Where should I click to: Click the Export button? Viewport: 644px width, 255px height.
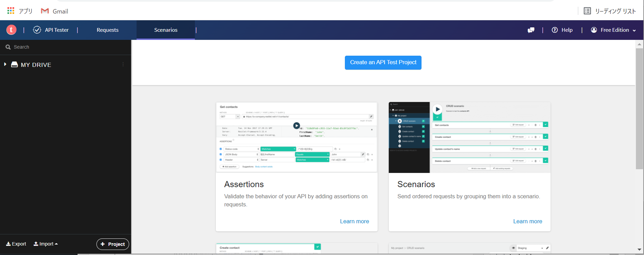coord(16,244)
